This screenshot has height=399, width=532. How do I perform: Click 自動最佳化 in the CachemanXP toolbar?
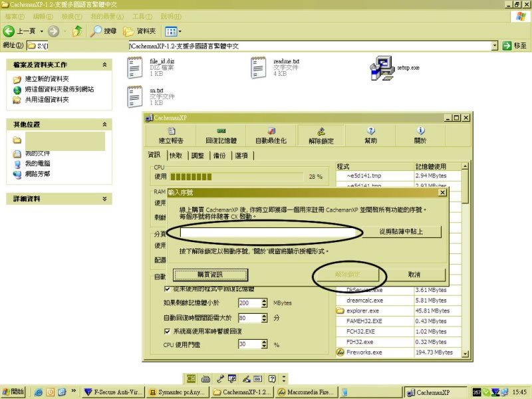point(271,136)
